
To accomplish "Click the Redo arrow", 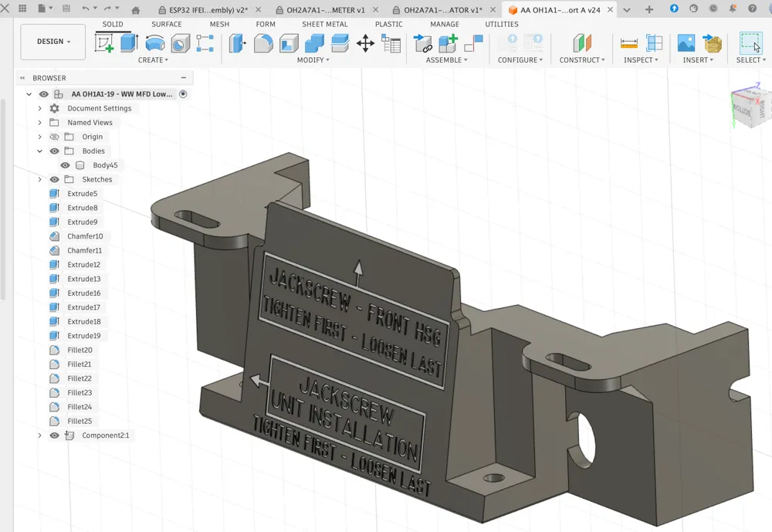I will coord(108,8).
